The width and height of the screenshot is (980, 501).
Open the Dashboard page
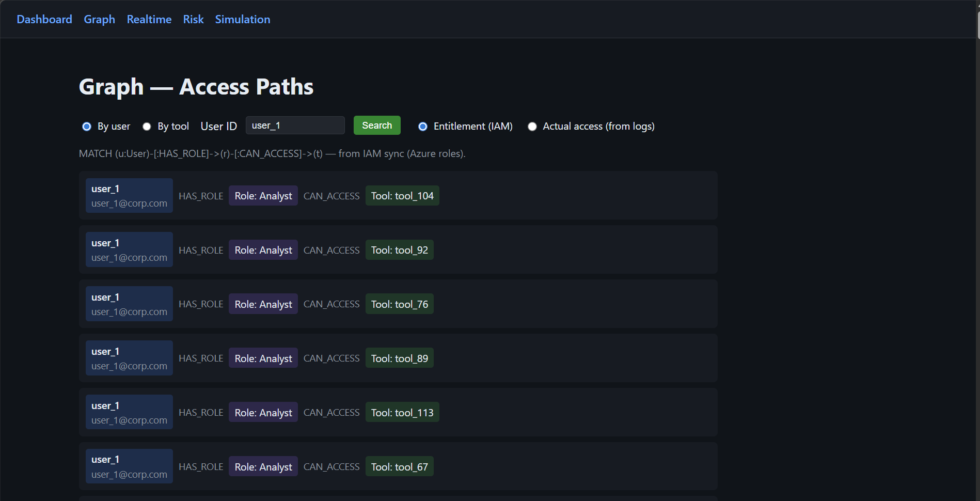point(44,19)
